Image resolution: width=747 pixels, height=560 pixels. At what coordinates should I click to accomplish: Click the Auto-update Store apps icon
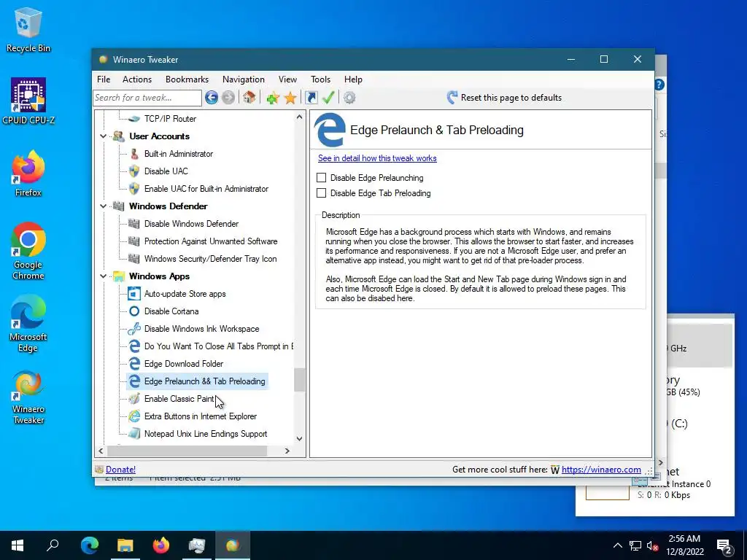tap(134, 294)
